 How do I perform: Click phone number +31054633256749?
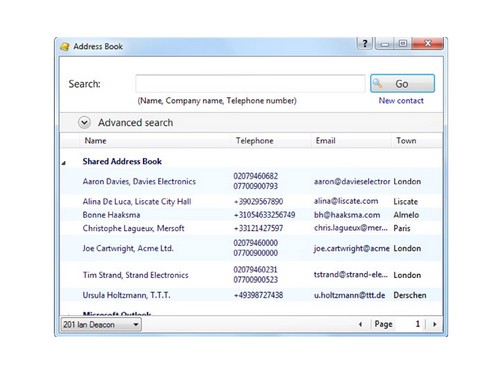click(x=264, y=215)
